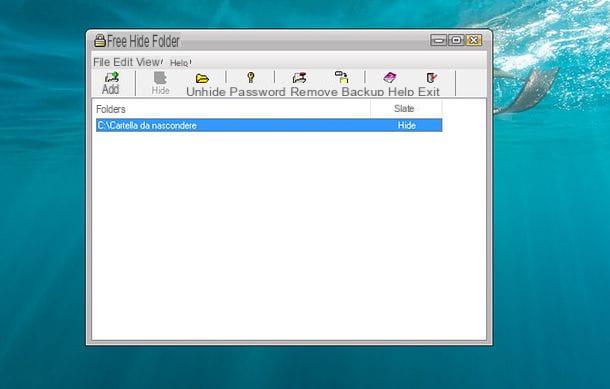Click the State column header
The height and width of the screenshot is (389, 610).
point(406,109)
